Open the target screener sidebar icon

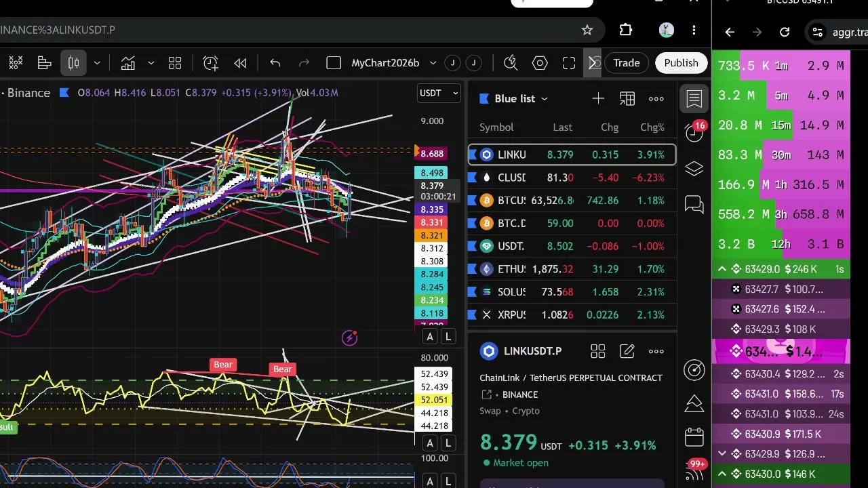tap(694, 369)
